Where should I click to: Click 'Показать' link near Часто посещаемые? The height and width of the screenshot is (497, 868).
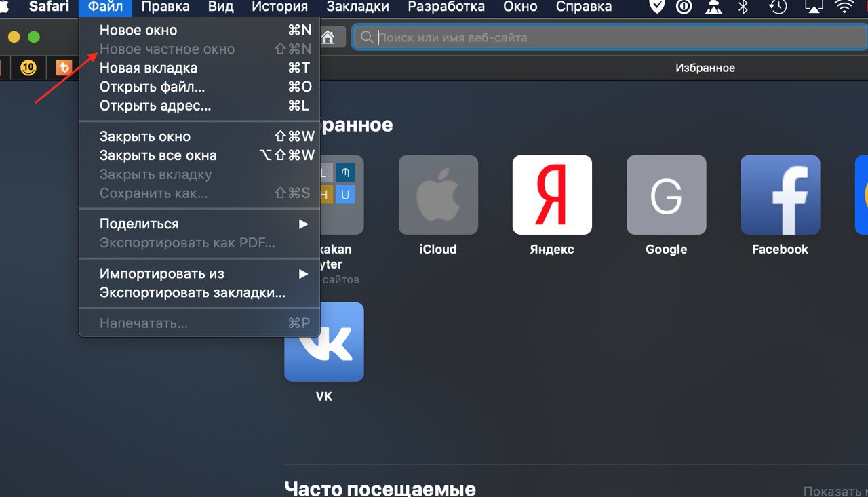click(x=835, y=491)
